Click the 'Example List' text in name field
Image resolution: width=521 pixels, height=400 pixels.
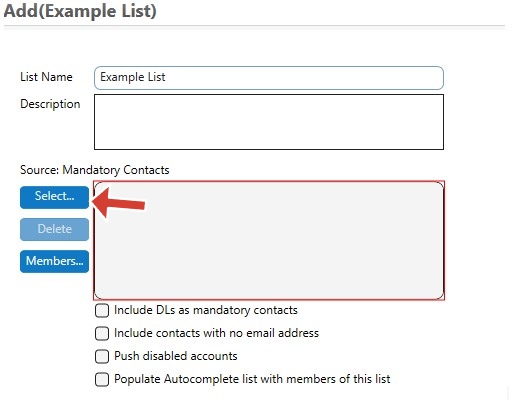pyautogui.click(x=133, y=77)
